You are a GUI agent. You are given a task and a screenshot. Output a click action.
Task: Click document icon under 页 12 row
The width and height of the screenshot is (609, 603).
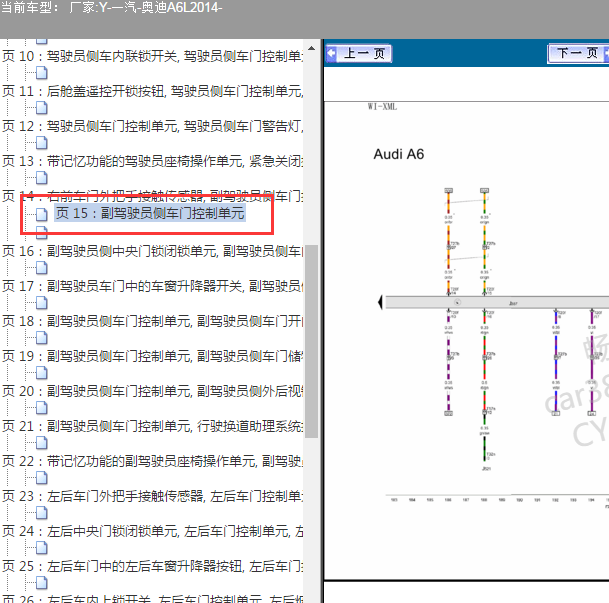coord(42,142)
